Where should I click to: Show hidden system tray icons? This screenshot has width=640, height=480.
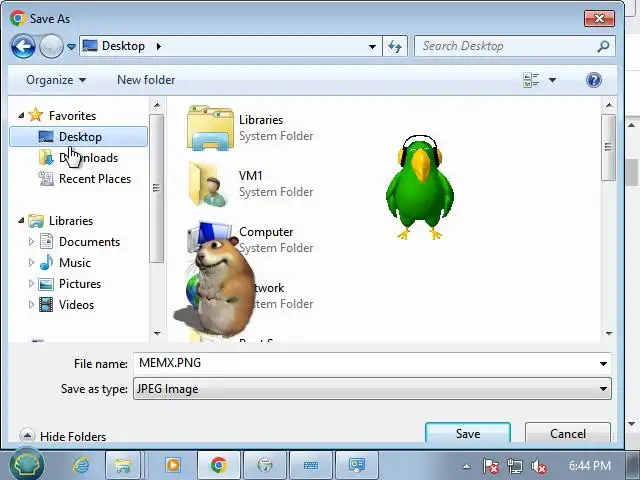tap(466, 466)
